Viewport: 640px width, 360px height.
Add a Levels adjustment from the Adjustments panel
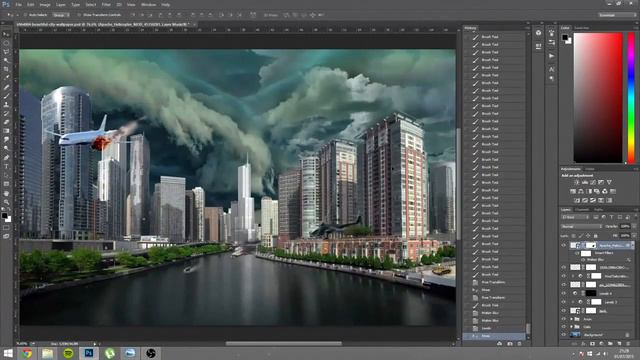click(x=584, y=182)
